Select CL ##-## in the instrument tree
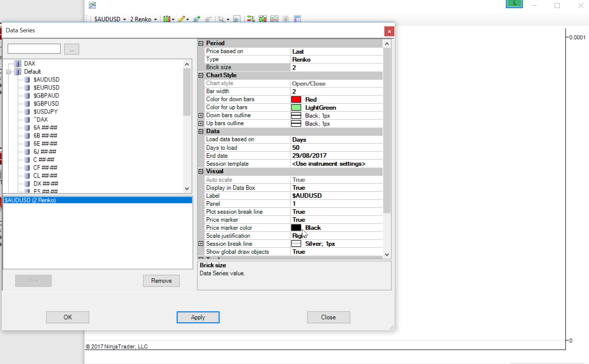This screenshot has width=589, height=364. click(45, 176)
